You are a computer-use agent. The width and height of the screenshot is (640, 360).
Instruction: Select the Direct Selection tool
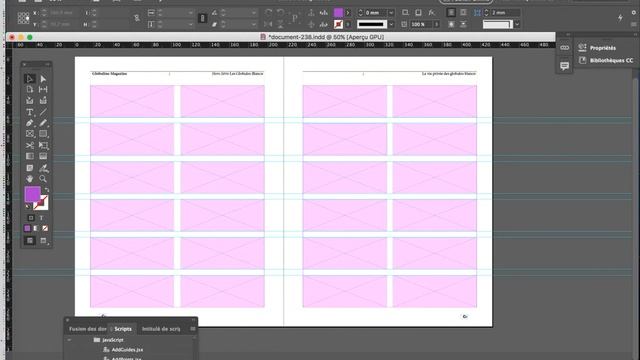coord(43,79)
